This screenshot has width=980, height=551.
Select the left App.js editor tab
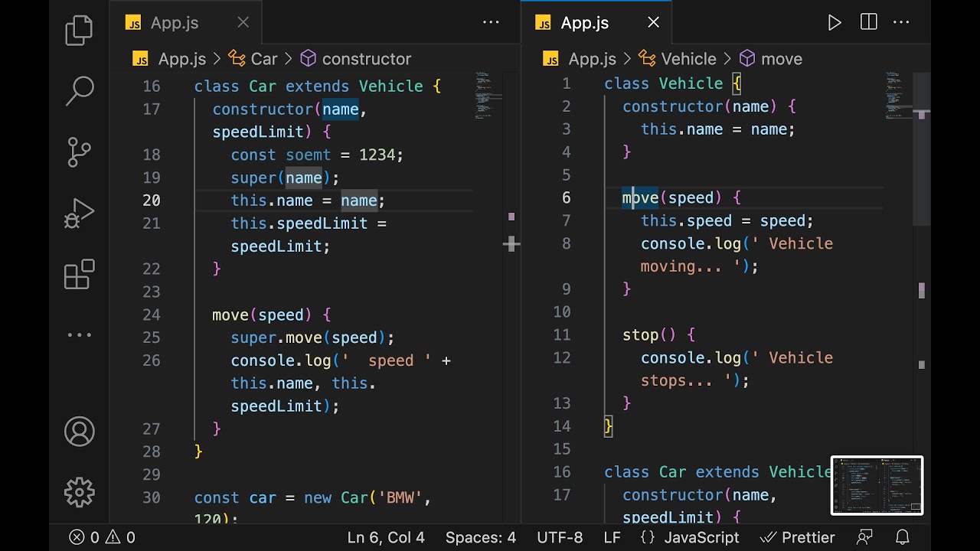pos(186,23)
